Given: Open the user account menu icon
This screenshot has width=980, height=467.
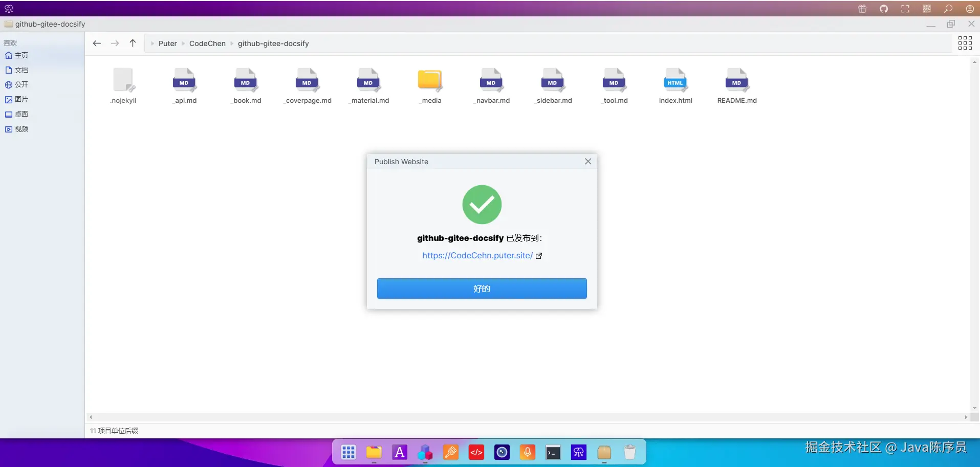Looking at the screenshot, I should click(x=970, y=9).
